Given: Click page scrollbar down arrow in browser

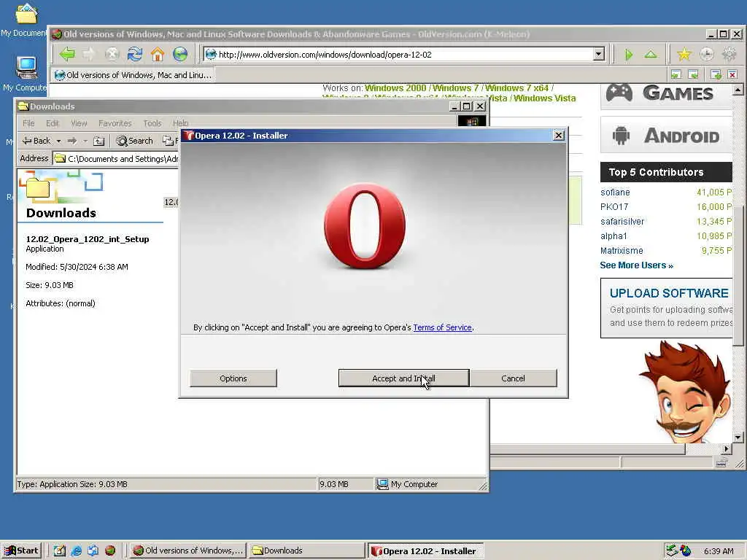Looking at the screenshot, I should coord(738,437).
